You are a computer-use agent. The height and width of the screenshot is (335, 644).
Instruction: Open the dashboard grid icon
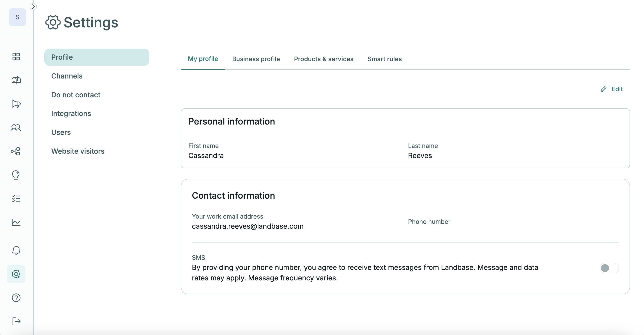click(x=16, y=57)
